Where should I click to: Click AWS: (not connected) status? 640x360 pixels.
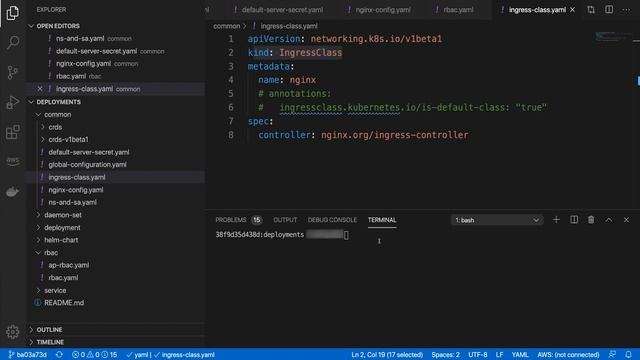pyautogui.click(x=568, y=355)
